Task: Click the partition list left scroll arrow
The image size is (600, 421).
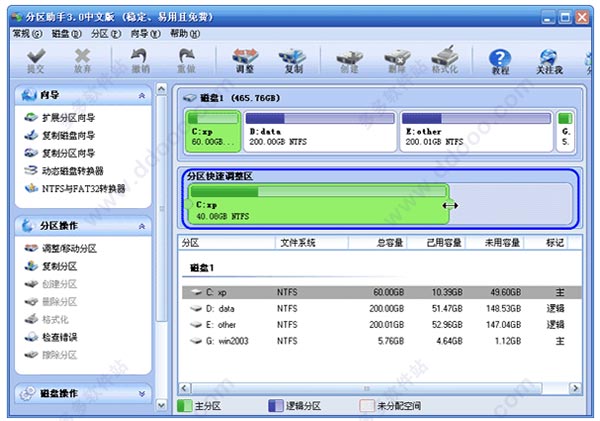Action: point(184,388)
